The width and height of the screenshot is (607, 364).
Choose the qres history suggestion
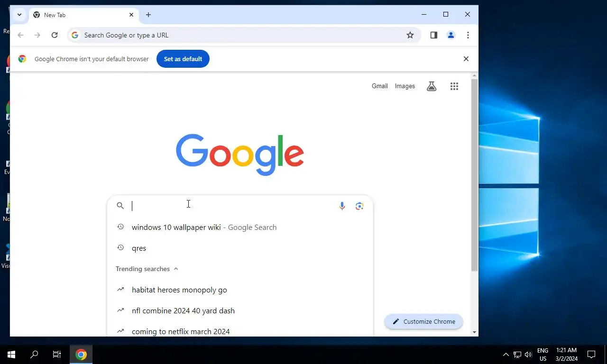pos(240,248)
